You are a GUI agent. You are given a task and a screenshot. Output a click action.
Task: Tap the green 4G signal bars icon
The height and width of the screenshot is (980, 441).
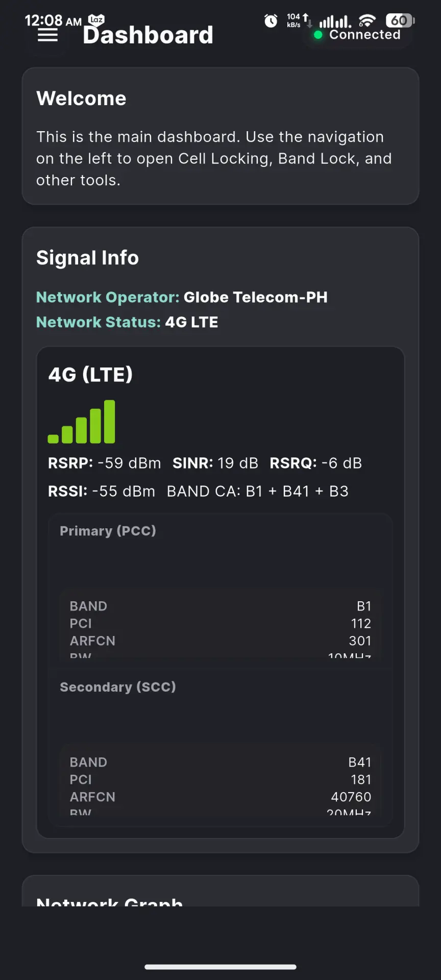[82, 422]
